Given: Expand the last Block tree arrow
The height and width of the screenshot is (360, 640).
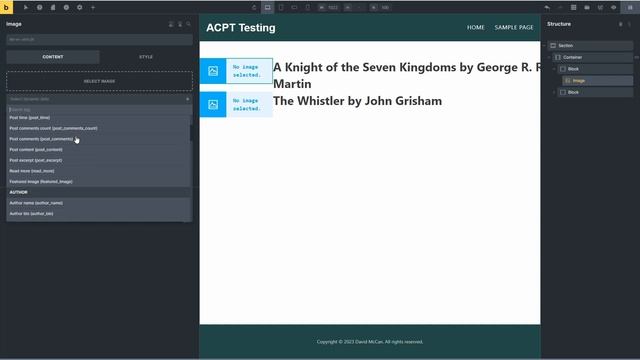Looking at the screenshot, I should click(x=554, y=92).
